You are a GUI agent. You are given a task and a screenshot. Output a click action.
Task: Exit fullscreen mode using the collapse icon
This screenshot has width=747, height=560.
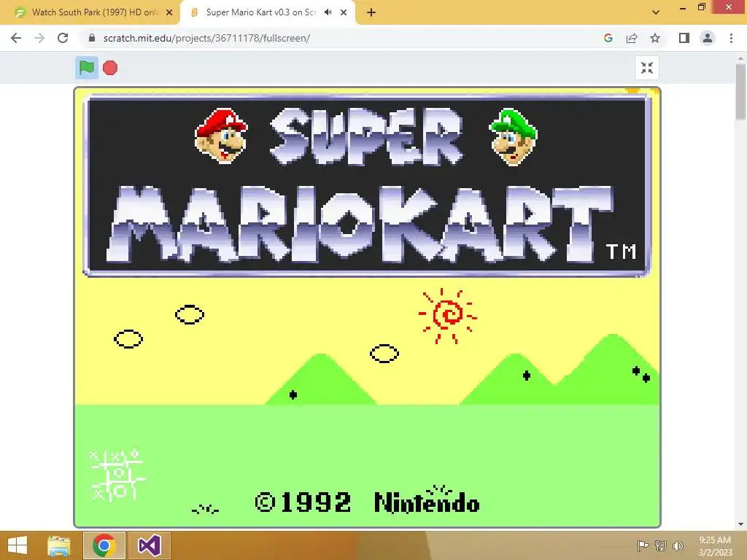[x=647, y=68]
